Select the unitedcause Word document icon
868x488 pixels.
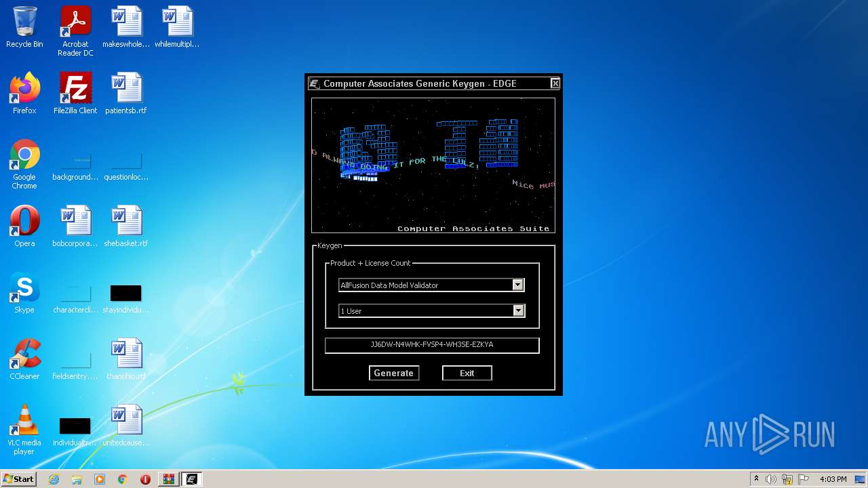click(x=126, y=426)
